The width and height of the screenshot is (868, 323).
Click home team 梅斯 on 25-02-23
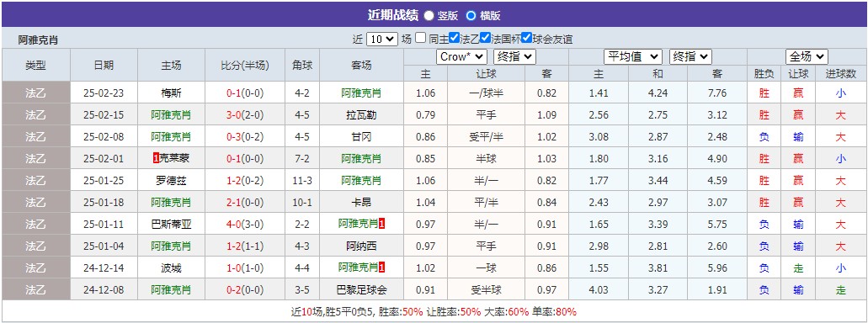click(171, 93)
